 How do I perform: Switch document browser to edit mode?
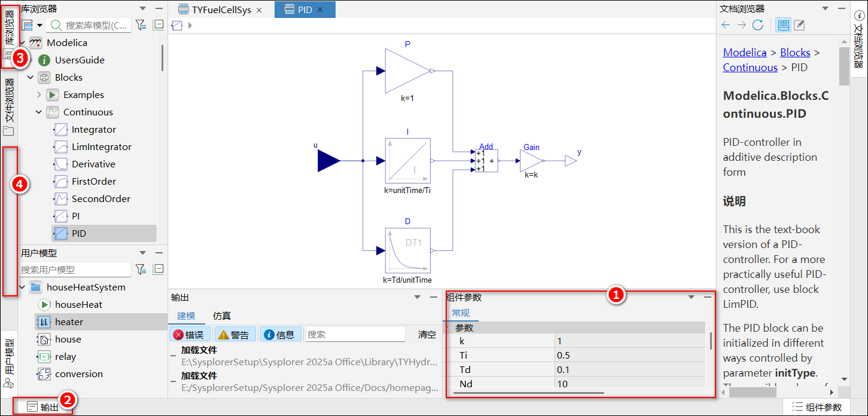(x=799, y=25)
